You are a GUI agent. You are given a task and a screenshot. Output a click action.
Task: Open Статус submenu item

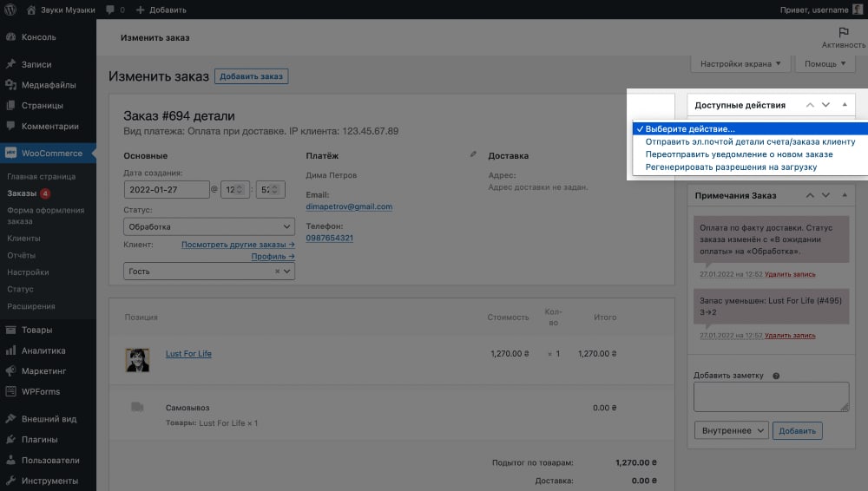point(20,289)
